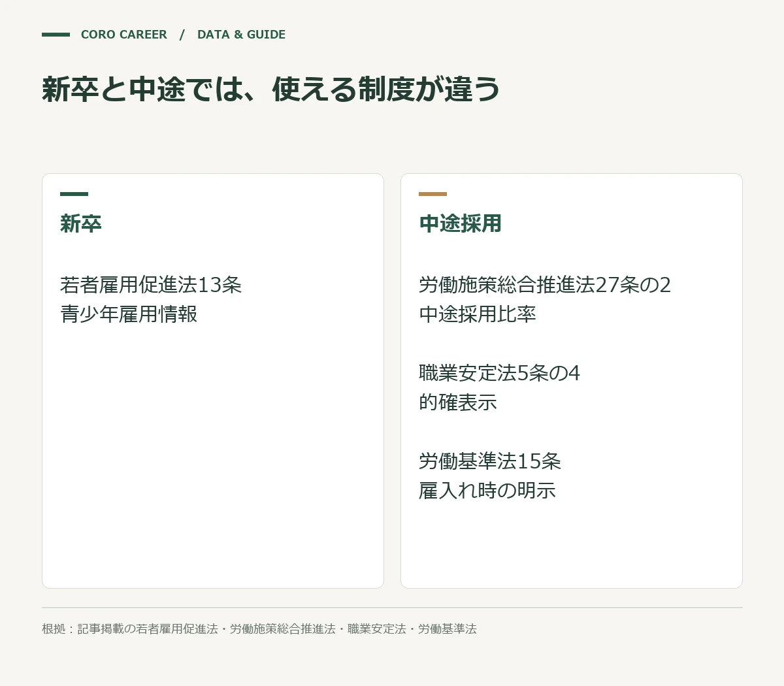Click the headline 新卒と中途では、使える制度が違う
784x686 pixels.
tap(271, 90)
